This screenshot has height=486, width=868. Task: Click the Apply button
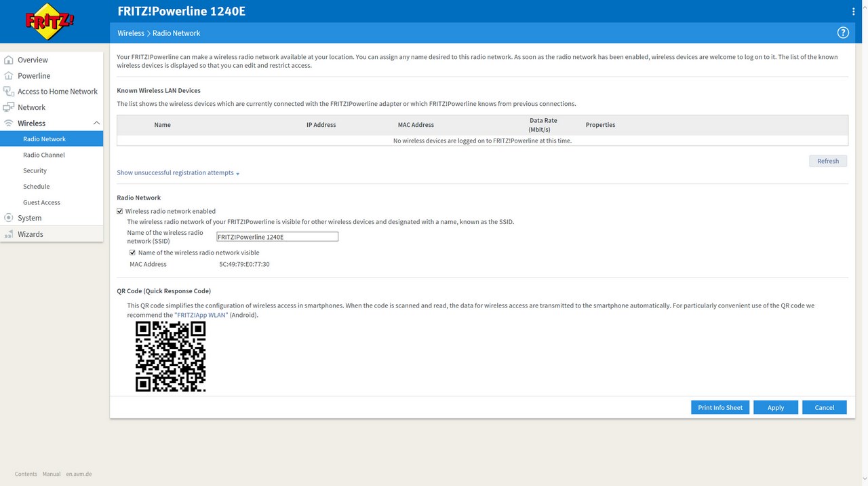(776, 407)
